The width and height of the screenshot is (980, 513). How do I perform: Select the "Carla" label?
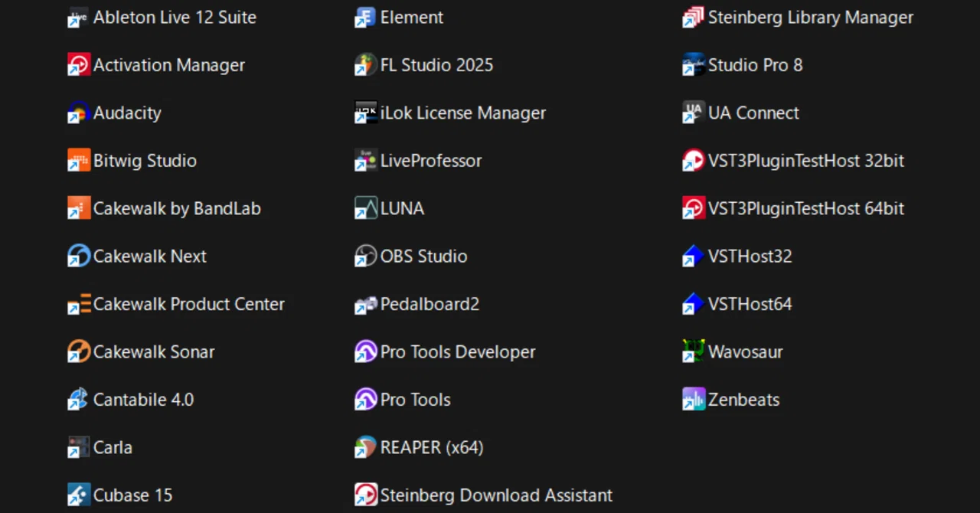[x=113, y=448]
